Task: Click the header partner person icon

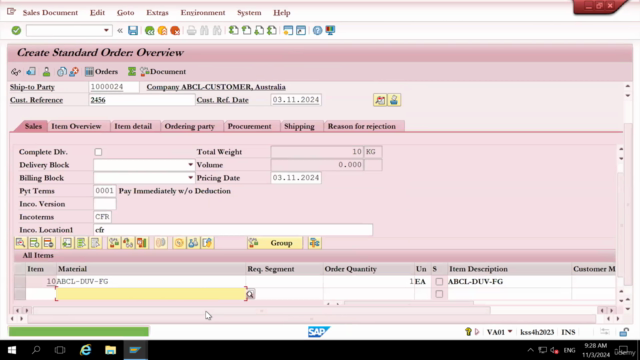Action: pos(47,72)
